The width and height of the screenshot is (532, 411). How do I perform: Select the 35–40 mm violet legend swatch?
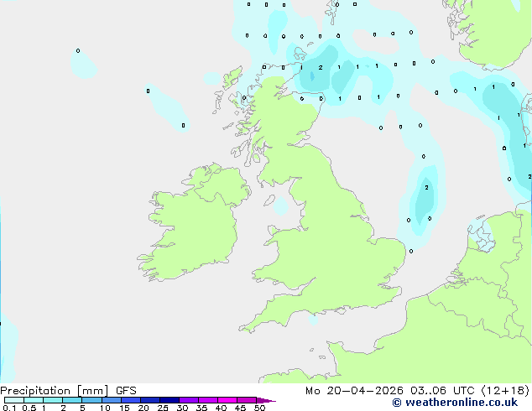point(207,400)
